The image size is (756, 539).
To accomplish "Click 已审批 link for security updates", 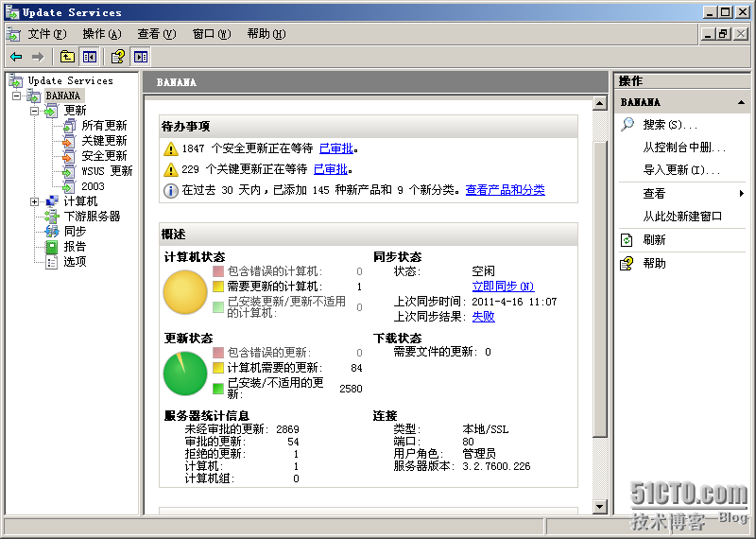I will (x=336, y=148).
